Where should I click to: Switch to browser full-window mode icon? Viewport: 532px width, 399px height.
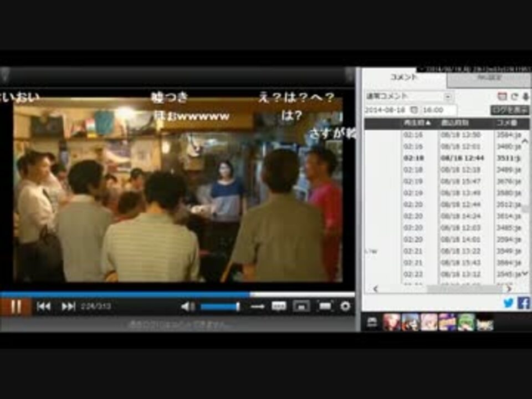301,306
